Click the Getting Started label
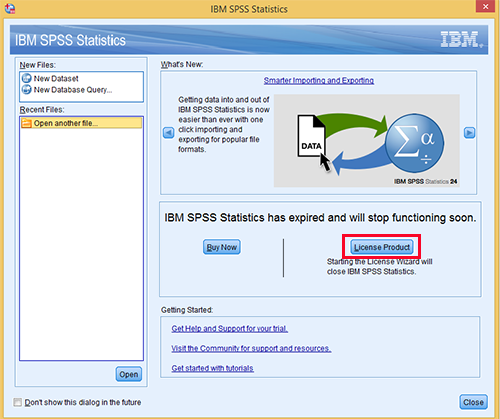 click(x=187, y=310)
